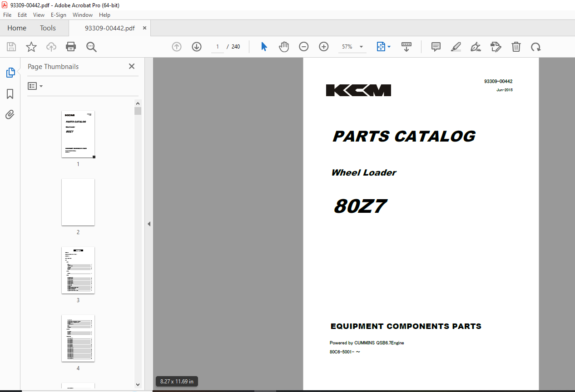This screenshot has width=575, height=392.
Task: Click thumbnails scrollbar up arrow
Action: coord(138,103)
